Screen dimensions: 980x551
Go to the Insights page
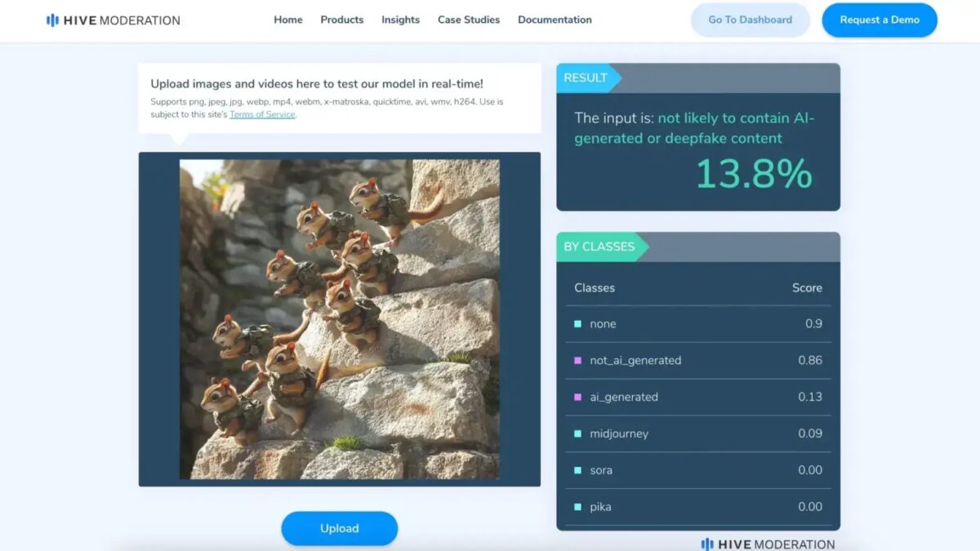coord(400,20)
